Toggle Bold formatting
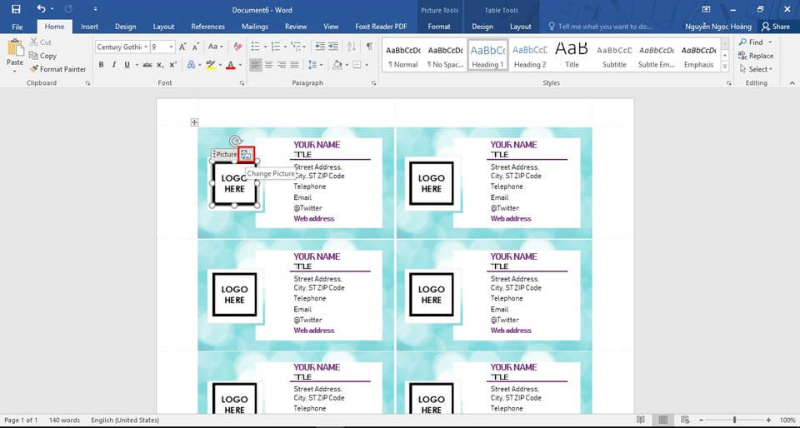 click(x=101, y=65)
